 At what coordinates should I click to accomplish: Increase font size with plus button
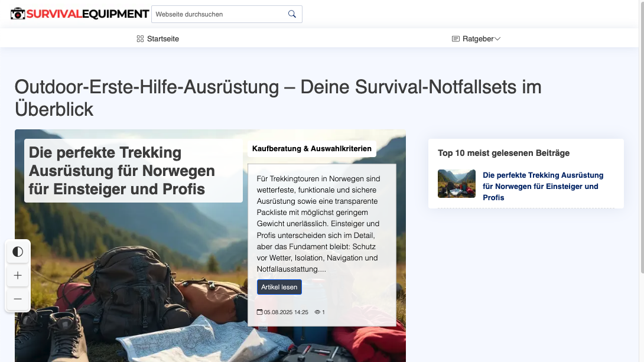point(18,276)
